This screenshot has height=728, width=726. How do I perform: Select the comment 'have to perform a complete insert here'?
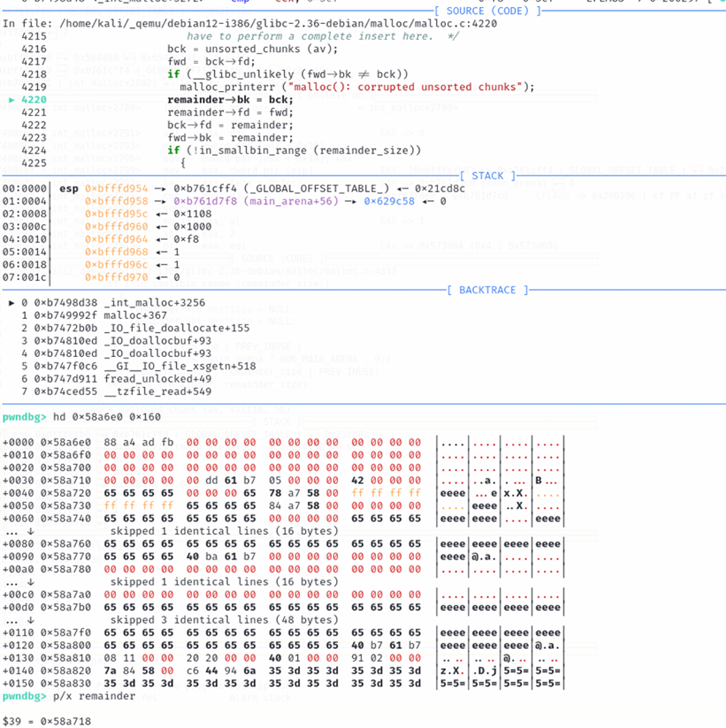point(323,36)
